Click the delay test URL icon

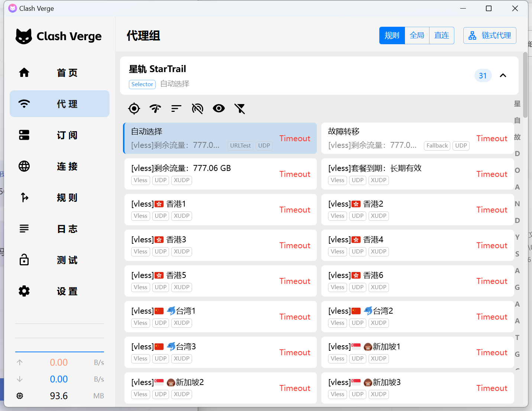pos(197,109)
